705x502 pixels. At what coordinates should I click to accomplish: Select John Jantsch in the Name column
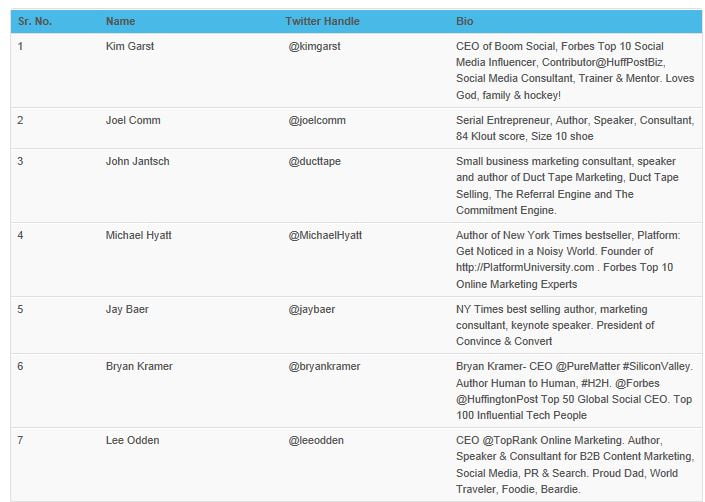coord(137,161)
